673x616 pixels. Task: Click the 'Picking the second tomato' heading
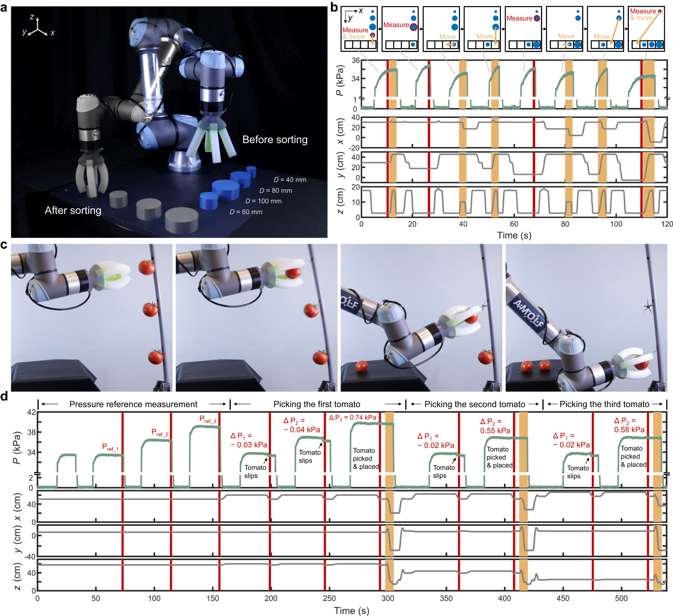click(474, 404)
